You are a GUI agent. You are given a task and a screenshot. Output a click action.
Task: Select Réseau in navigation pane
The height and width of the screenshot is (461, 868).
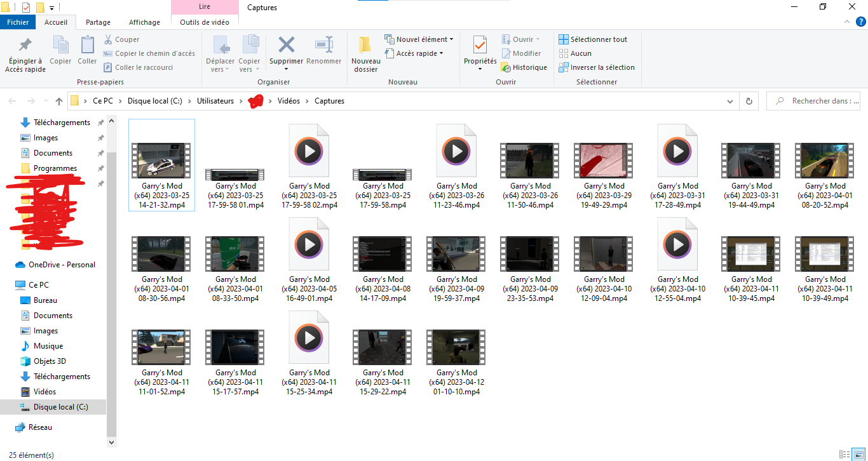(x=40, y=427)
